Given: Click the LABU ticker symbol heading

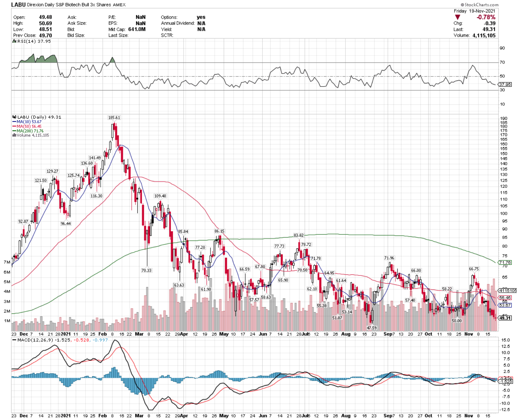Looking at the screenshot, I should point(18,5).
